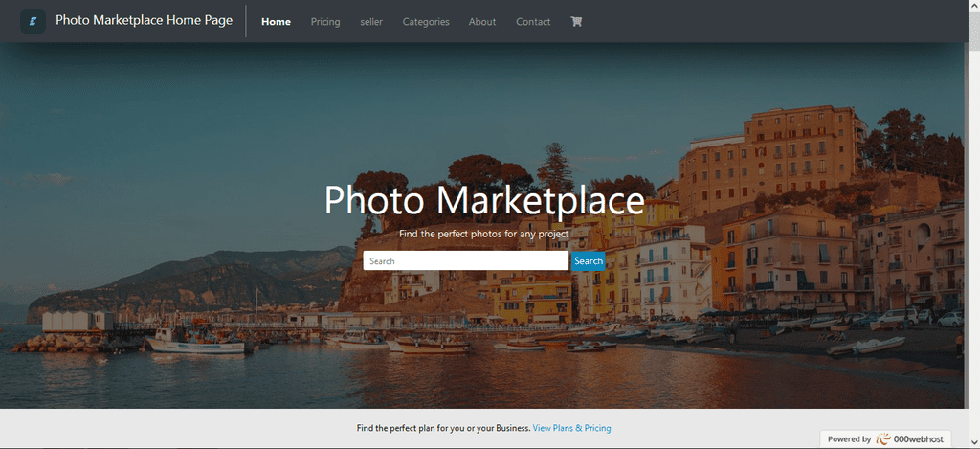Open the Home nav item

click(x=277, y=21)
